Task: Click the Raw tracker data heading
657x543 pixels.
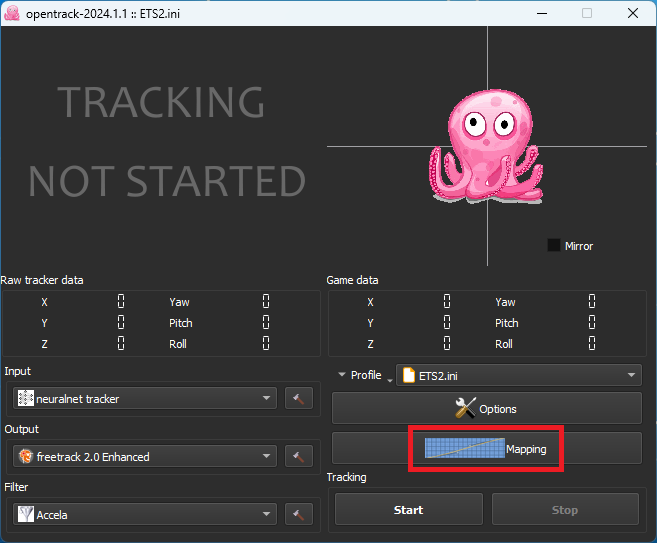Action: [x=42, y=280]
